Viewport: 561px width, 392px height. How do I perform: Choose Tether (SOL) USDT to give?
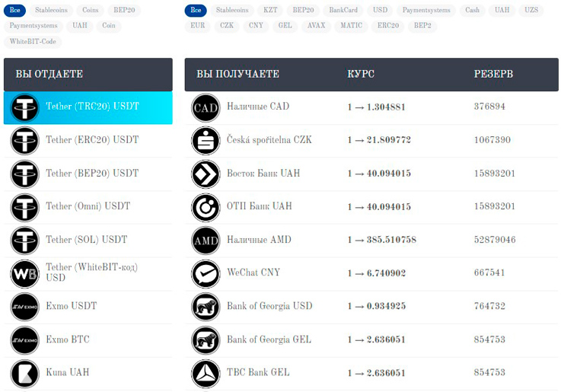[88, 240]
